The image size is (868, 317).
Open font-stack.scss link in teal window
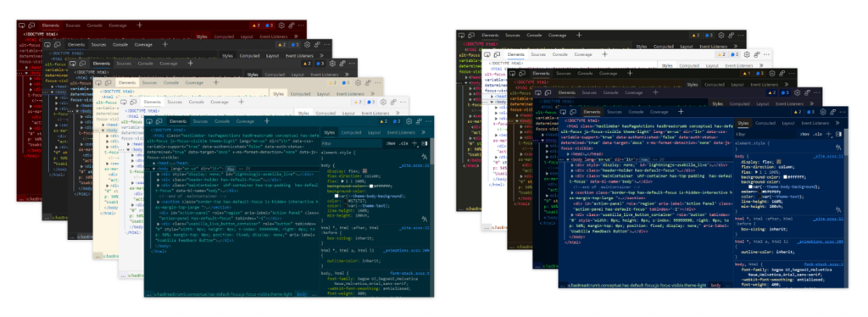409,273
